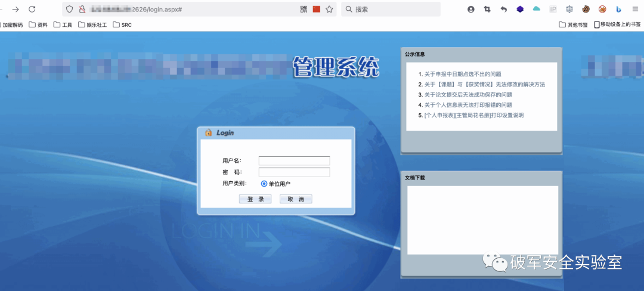644x291 pixels.
Task: Reload the login page
Action: pos(32,10)
